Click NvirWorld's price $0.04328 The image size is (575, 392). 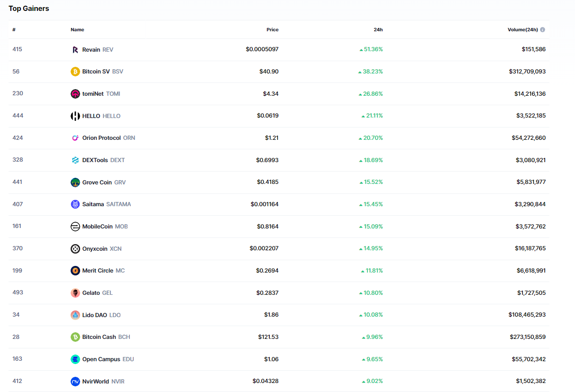pyautogui.click(x=265, y=381)
